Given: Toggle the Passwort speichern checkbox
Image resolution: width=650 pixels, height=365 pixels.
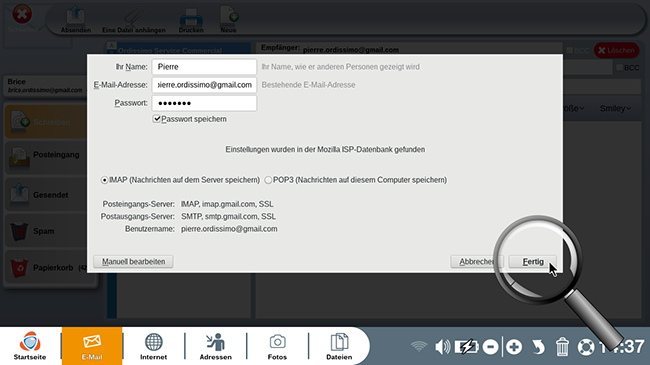Looking at the screenshot, I should click(157, 119).
